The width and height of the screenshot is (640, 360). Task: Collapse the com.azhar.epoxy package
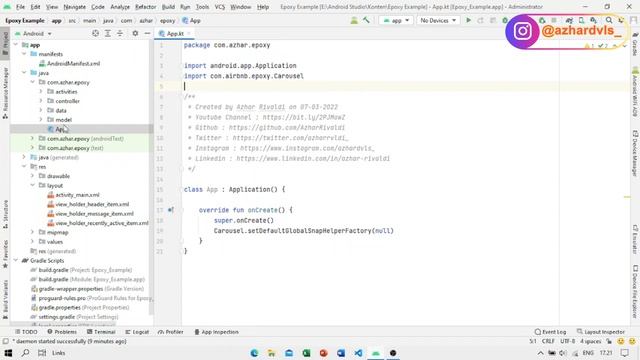[33, 82]
